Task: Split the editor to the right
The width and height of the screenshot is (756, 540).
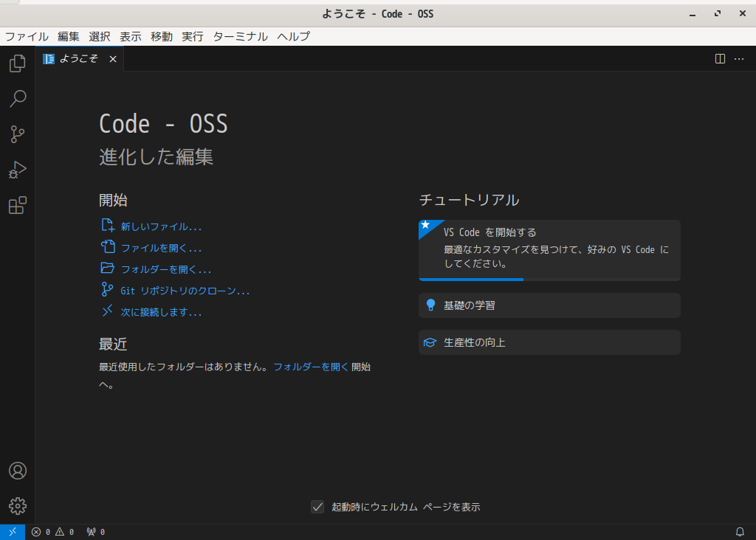Action: pyautogui.click(x=720, y=59)
